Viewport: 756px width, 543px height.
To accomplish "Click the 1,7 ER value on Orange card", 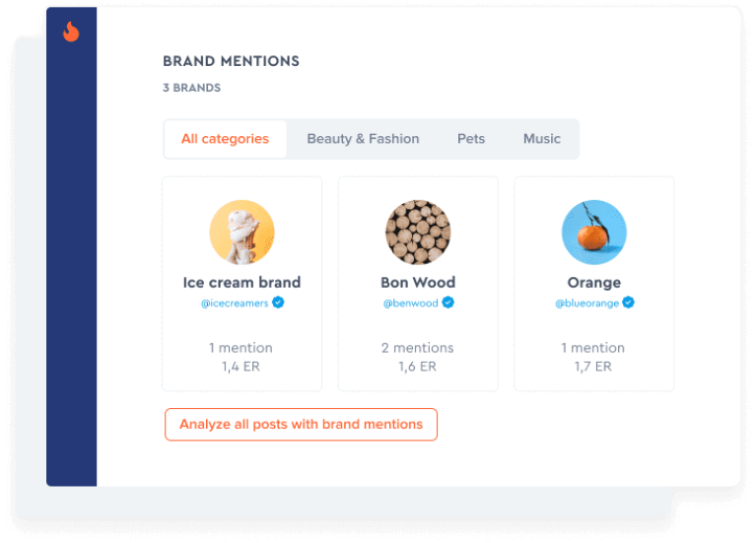I will (x=593, y=367).
